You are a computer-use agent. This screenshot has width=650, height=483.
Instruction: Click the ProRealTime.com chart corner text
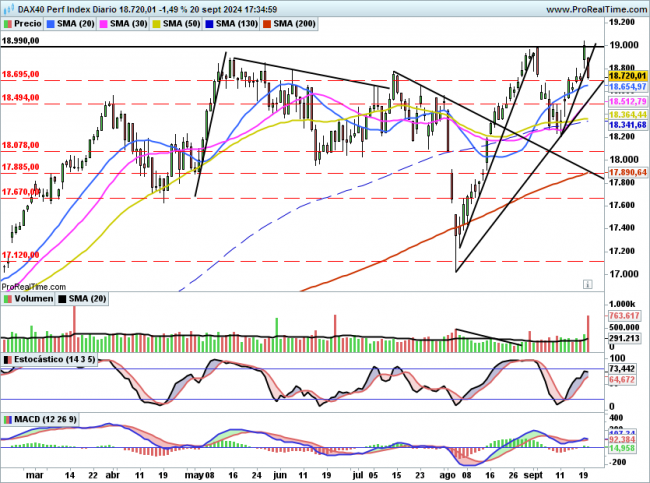pyautogui.click(x=34, y=286)
